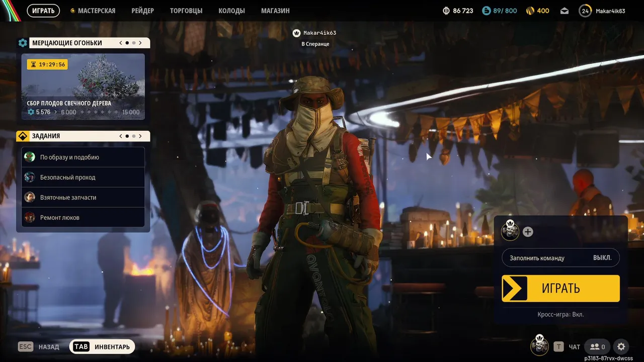
Task: Click the МЕРЦАЮЩИЕ ОГОНЬКИ event gear icon
Action: [23, 43]
